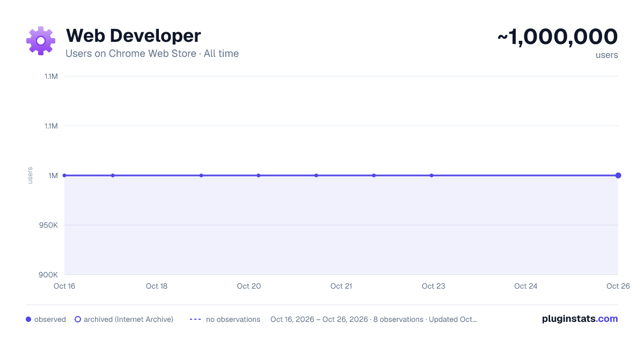Select the large final data point at Oct 26
The image size is (644, 338).
(618, 175)
